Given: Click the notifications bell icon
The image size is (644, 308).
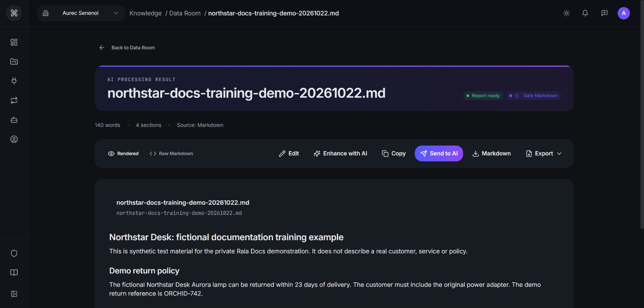Looking at the screenshot, I should click(x=585, y=13).
